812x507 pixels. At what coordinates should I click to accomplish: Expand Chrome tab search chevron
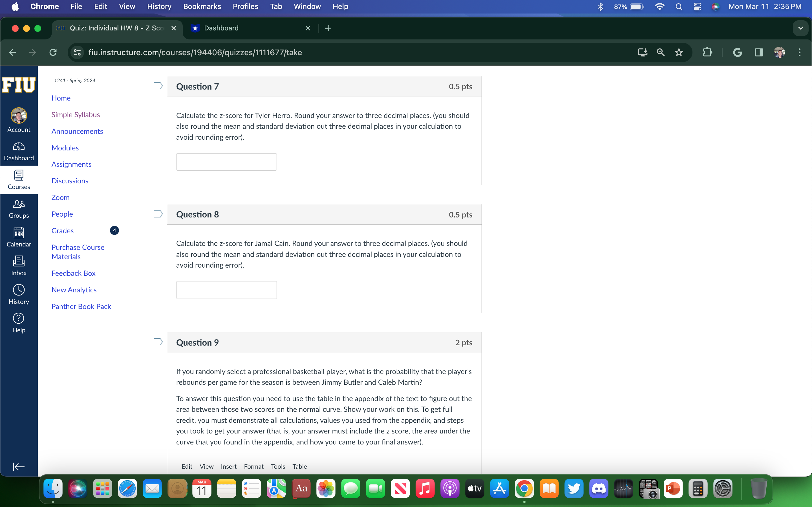tap(800, 28)
